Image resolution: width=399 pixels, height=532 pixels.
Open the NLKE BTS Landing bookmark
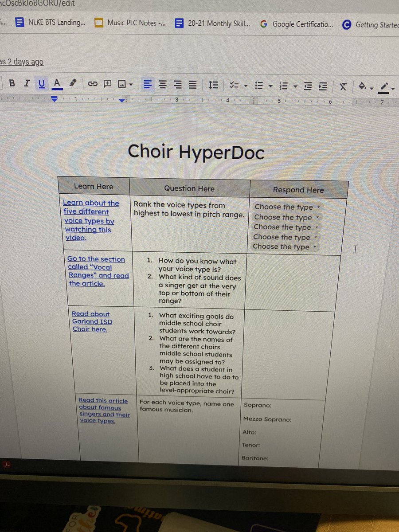point(51,23)
